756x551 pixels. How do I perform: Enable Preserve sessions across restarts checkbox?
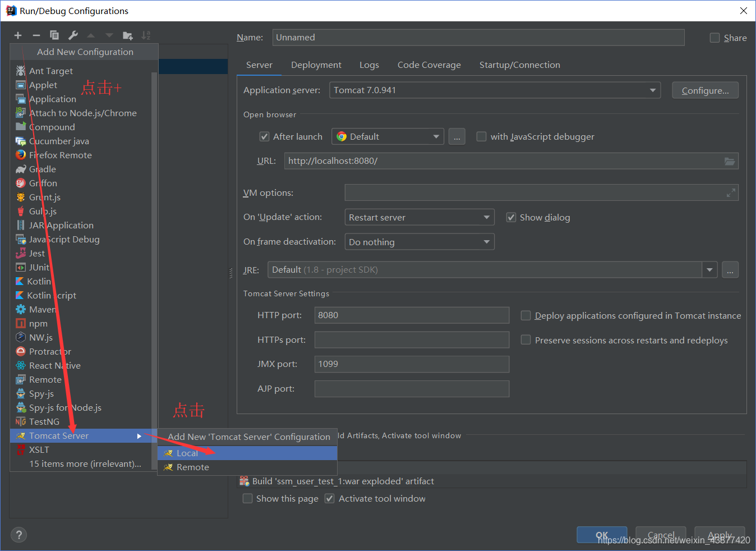tap(525, 339)
